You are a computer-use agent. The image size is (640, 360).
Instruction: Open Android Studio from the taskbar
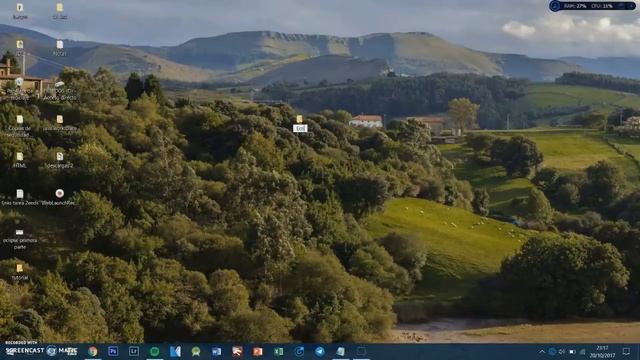[x=196, y=351]
